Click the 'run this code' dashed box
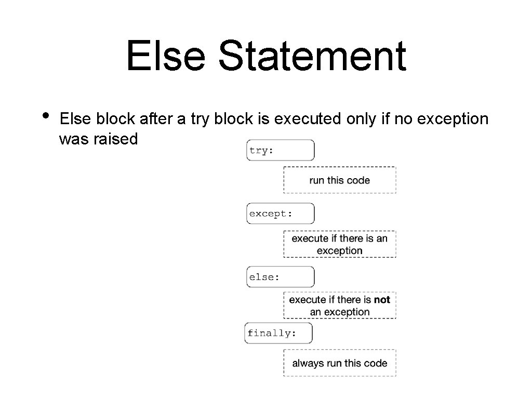Screen dimensions: 532x399 (340, 180)
